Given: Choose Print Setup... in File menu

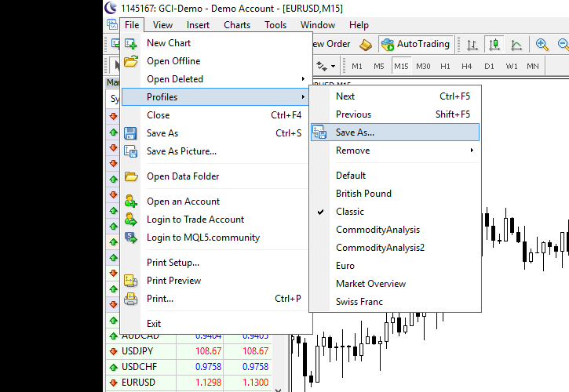Looking at the screenshot, I should click(215, 263).
